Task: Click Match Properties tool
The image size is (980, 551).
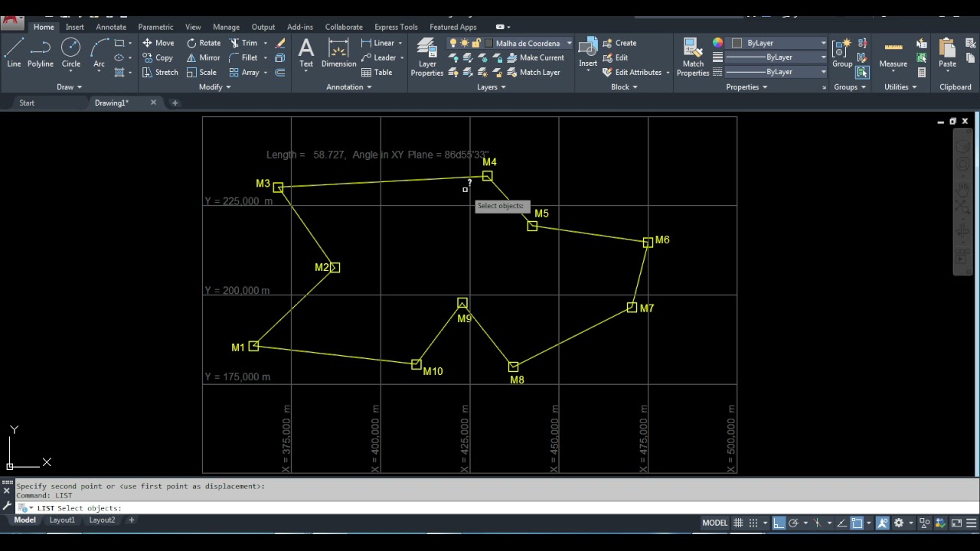Action: (693, 57)
